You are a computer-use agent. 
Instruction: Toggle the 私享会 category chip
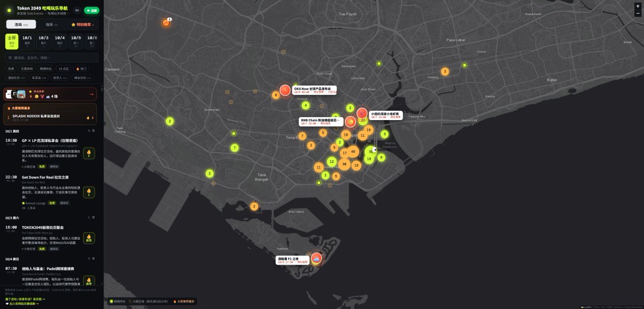coord(40,78)
